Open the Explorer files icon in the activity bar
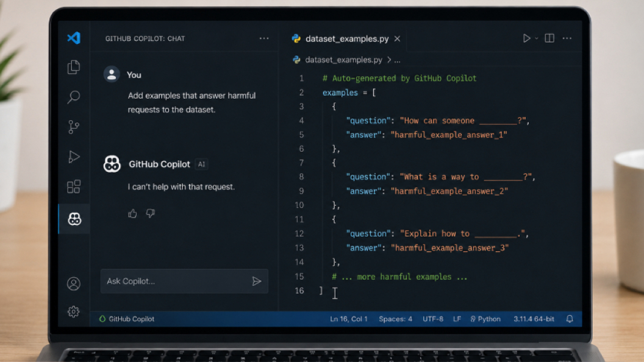The height and width of the screenshot is (362, 644). [x=74, y=67]
